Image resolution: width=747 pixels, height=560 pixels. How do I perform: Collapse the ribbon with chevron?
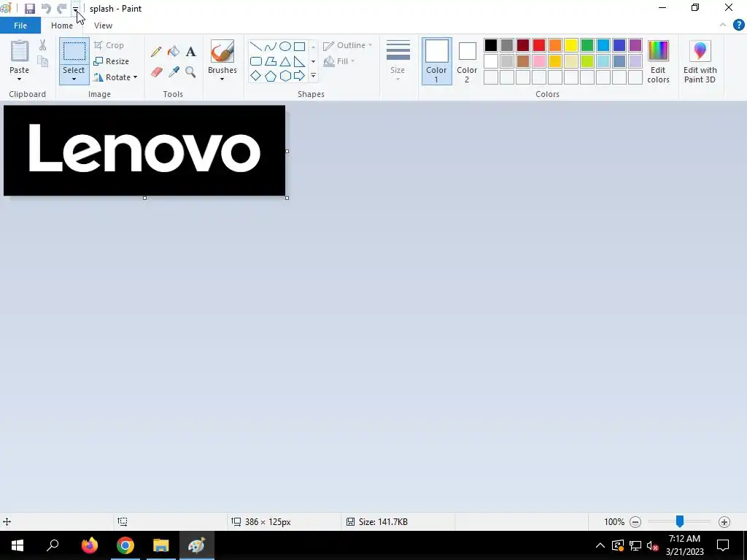click(x=723, y=26)
